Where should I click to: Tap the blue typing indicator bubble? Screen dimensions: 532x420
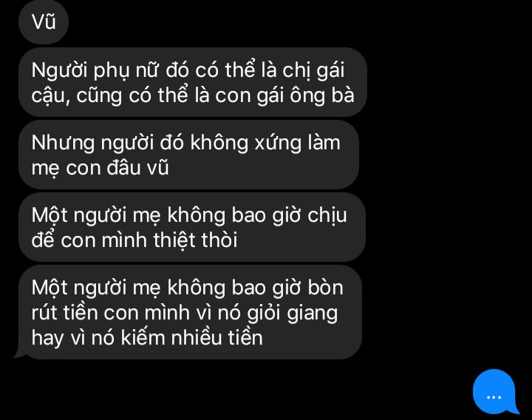[494, 392]
